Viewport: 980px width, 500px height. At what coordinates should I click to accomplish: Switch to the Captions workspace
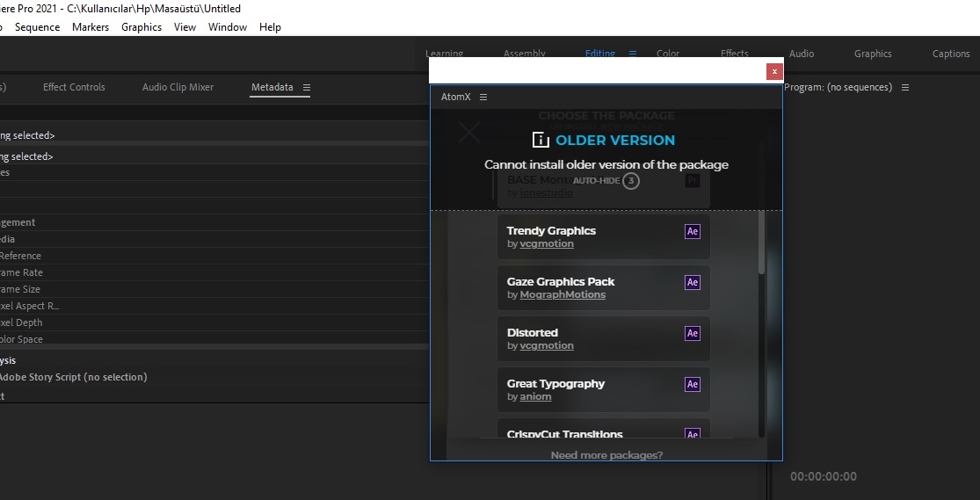click(951, 54)
